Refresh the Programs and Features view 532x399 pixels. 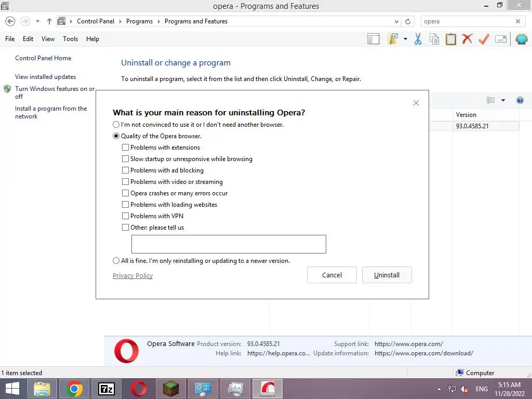pyautogui.click(x=408, y=21)
